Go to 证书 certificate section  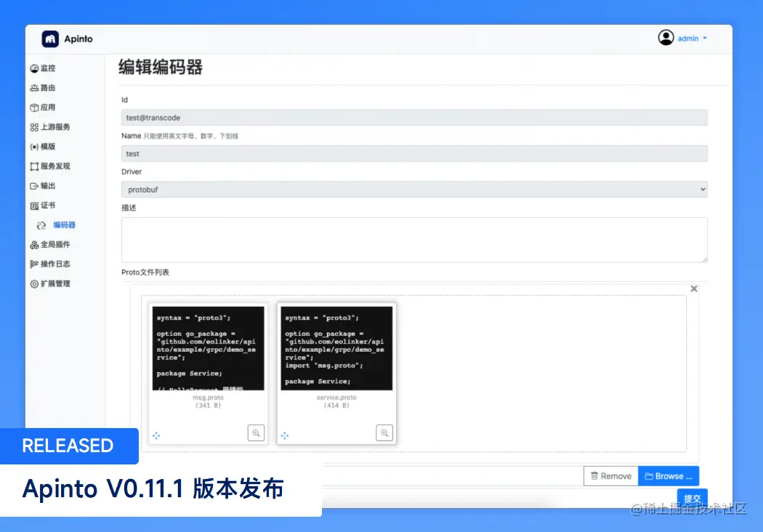pos(43,206)
